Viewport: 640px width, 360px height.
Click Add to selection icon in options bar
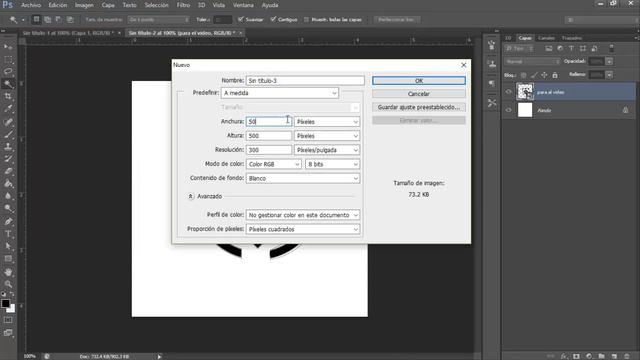[x=47, y=19]
